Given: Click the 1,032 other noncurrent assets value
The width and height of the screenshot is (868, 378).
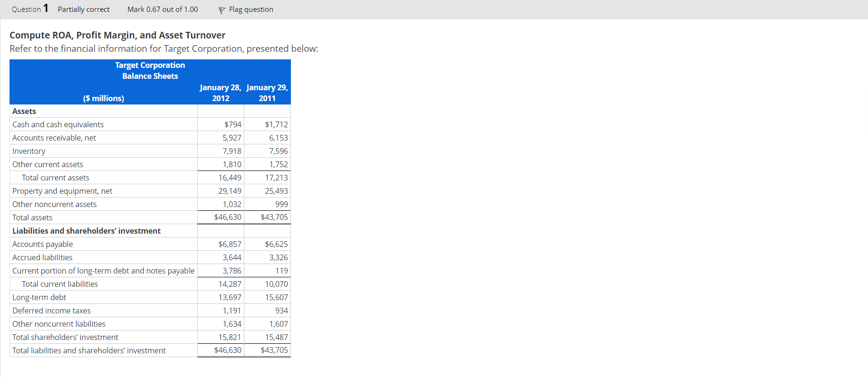Looking at the screenshot, I should tap(232, 204).
